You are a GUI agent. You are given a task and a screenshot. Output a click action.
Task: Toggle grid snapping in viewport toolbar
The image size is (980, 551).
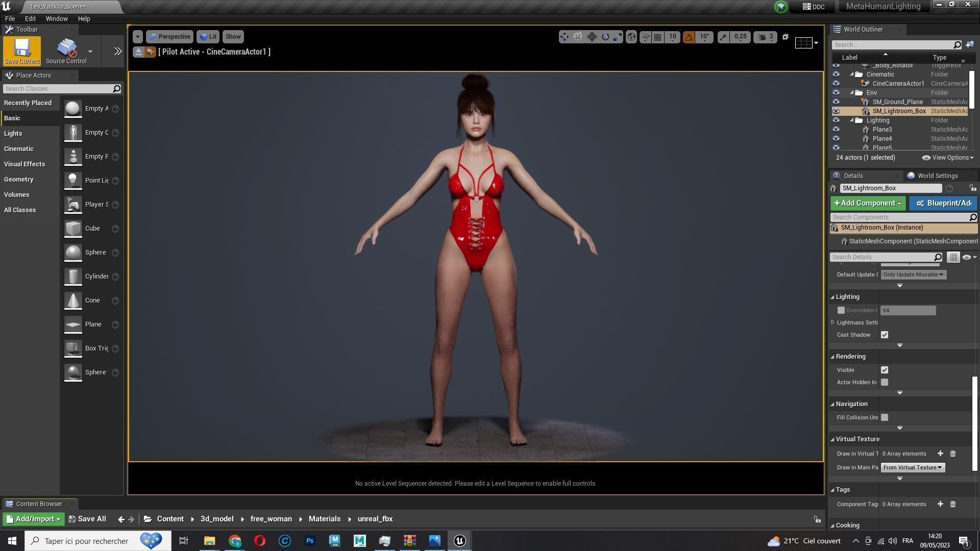point(658,37)
